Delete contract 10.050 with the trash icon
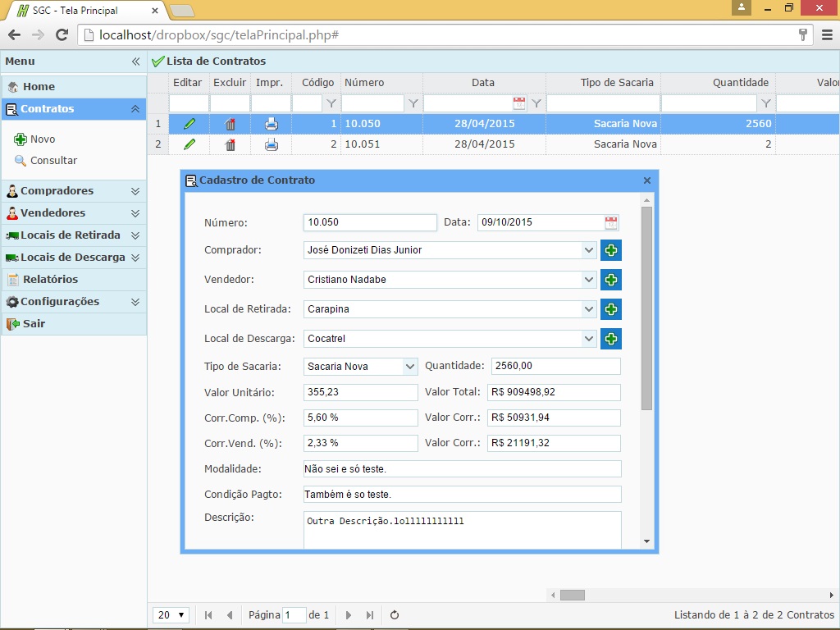Screen dimensions: 840x630 (x=231, y=125)
